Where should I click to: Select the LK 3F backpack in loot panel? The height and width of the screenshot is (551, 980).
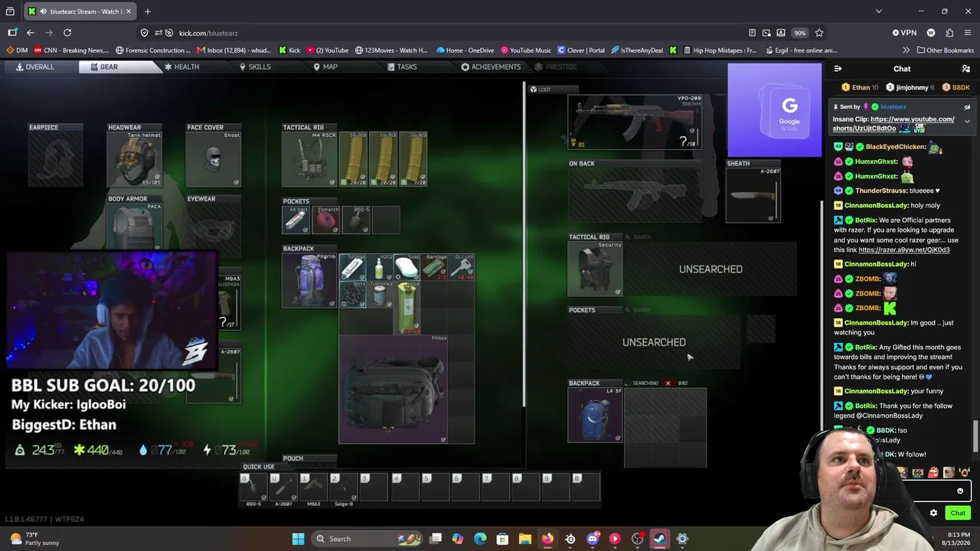(596, 415)
